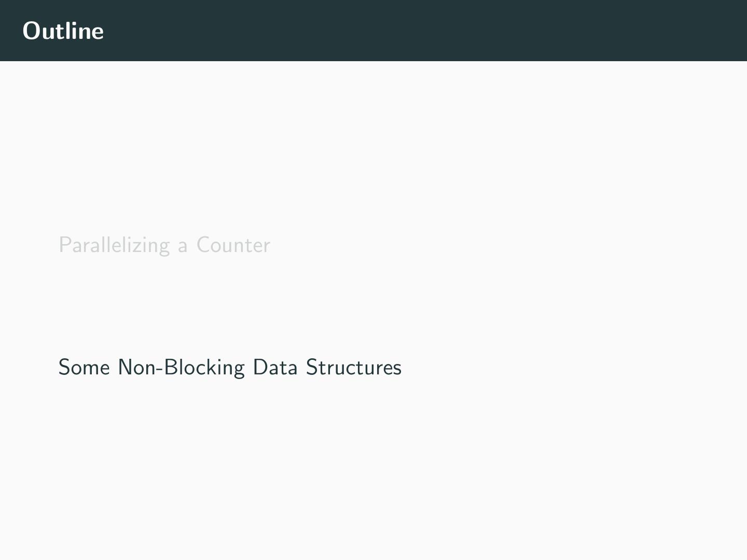
Task: Select the highlighted Some Non-Blocking Data Structures entry
Action: coord(230,367)
